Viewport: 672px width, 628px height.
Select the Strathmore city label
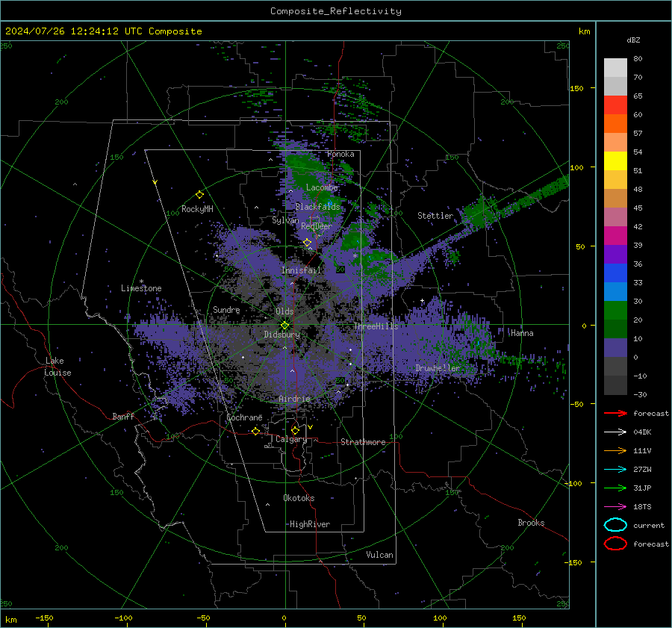click(363, 442)
